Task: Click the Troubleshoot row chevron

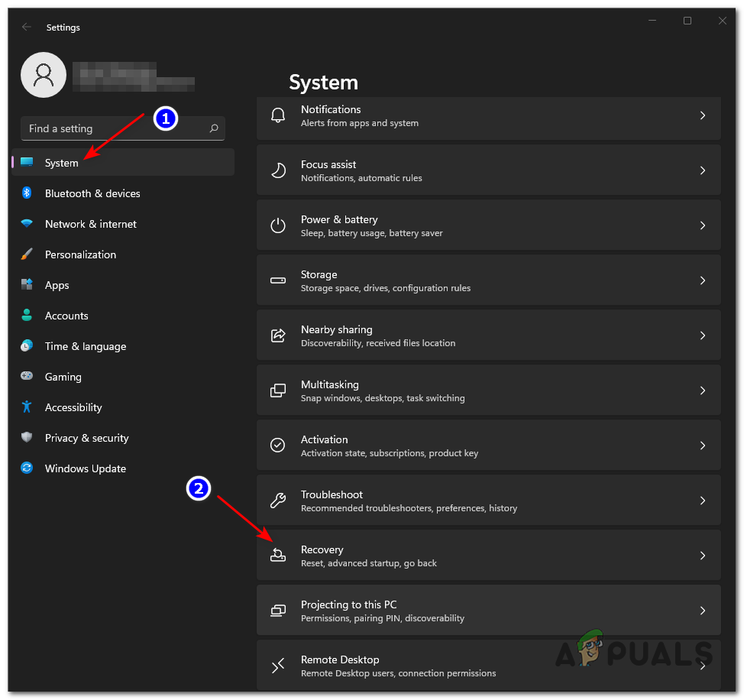Action: point(703,501)
